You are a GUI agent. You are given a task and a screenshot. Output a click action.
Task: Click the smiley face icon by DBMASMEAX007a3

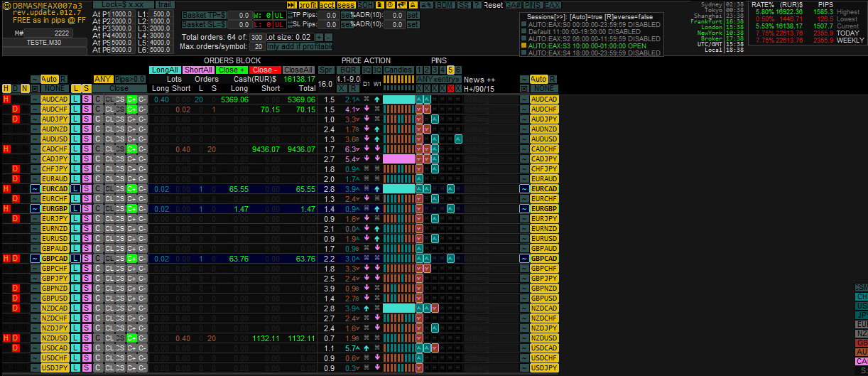[6, 5]
